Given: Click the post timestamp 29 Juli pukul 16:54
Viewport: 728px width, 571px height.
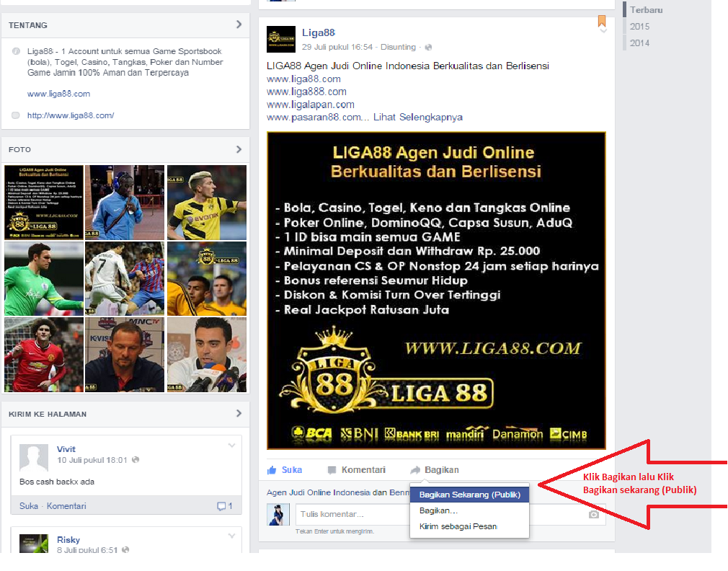Looking at the screenshot, I should point(337,47).
